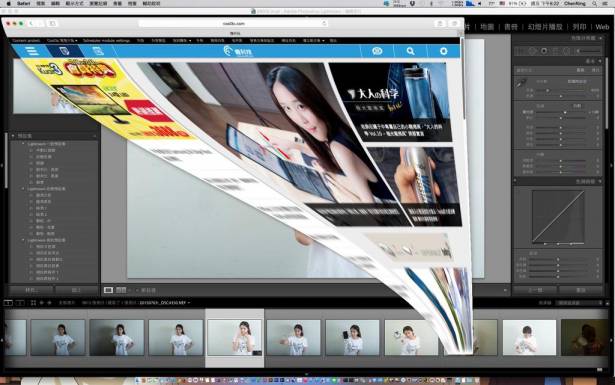Select the before/after compare view icon
The image size is (615, 385).
(x=121, y=290)
